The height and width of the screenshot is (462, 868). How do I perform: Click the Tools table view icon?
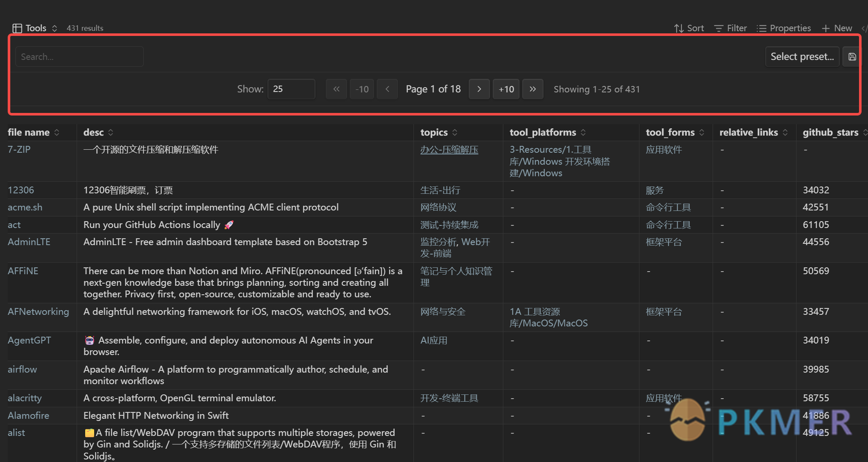tap(17, 28)
